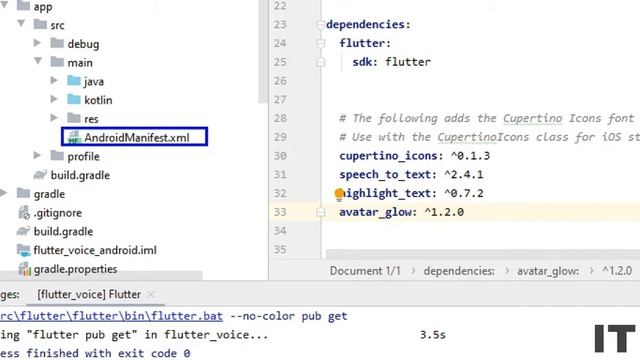Viewport: 640px width, 360px height.
Task: Click the yellow intention lightbulb on line 32
Action: [339, 194]
